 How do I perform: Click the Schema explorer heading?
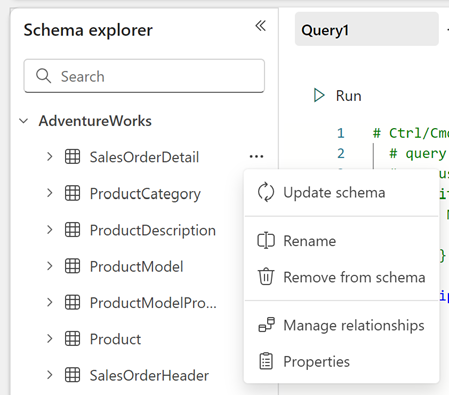88,30
